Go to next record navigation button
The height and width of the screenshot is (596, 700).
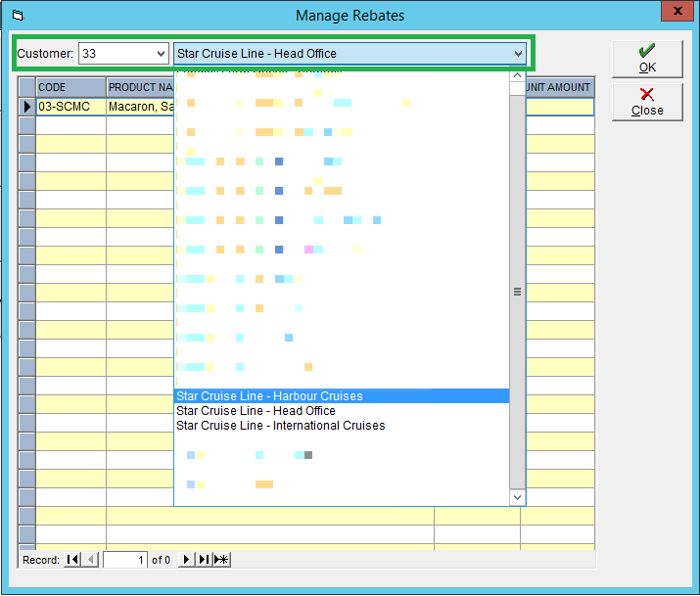[x=186, y=560]
